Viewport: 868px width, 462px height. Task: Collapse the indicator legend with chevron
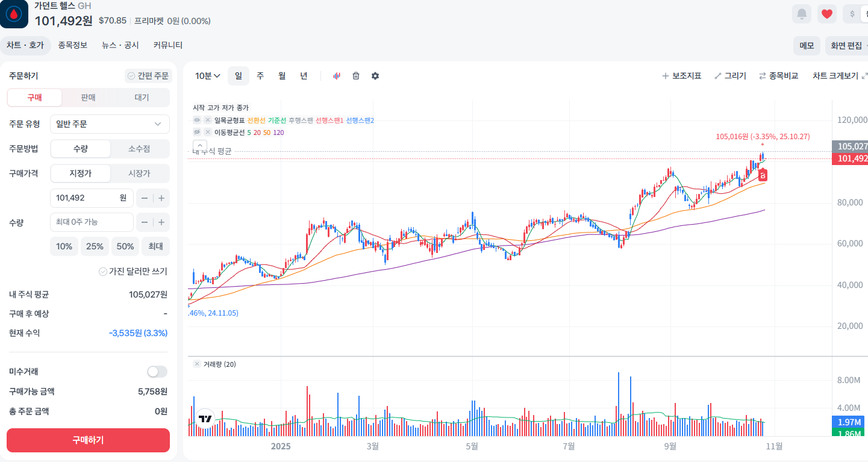coord(200,145)
